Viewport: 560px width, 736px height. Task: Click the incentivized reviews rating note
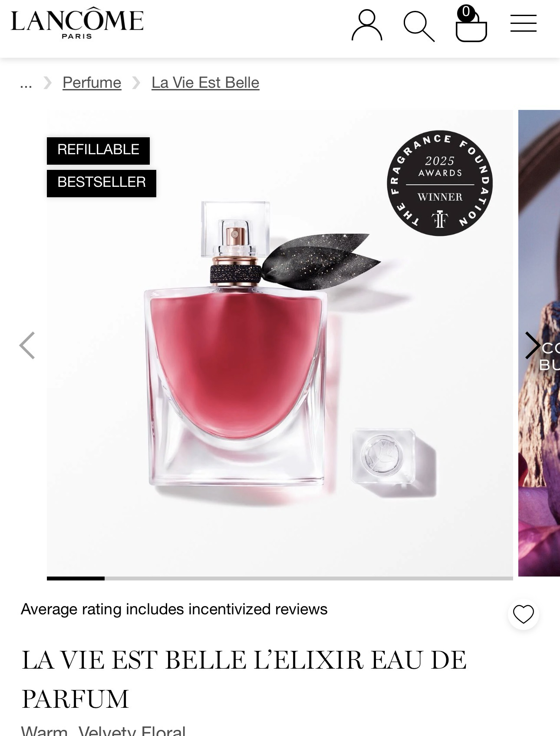point(174,609)
